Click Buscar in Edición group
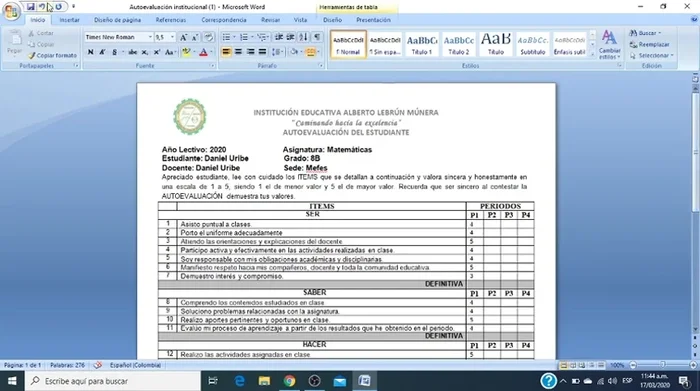The image size is (700, 391). click(646, 33)
